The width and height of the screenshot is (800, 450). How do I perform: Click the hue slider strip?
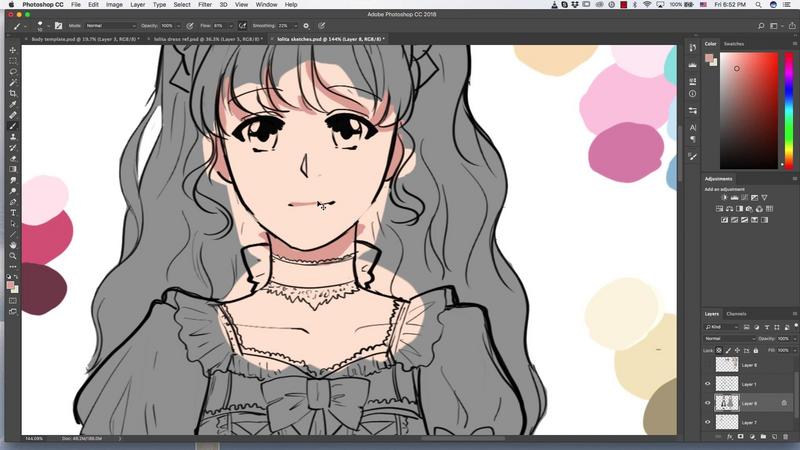pos(789,110)
